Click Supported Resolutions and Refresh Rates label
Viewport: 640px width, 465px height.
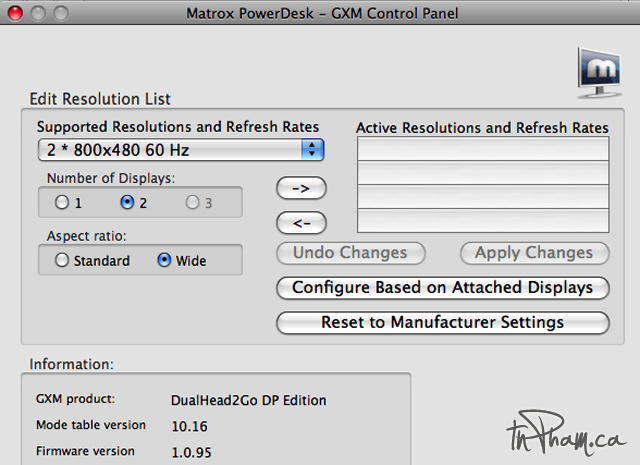pyautogui.click(x=178, y=127)
